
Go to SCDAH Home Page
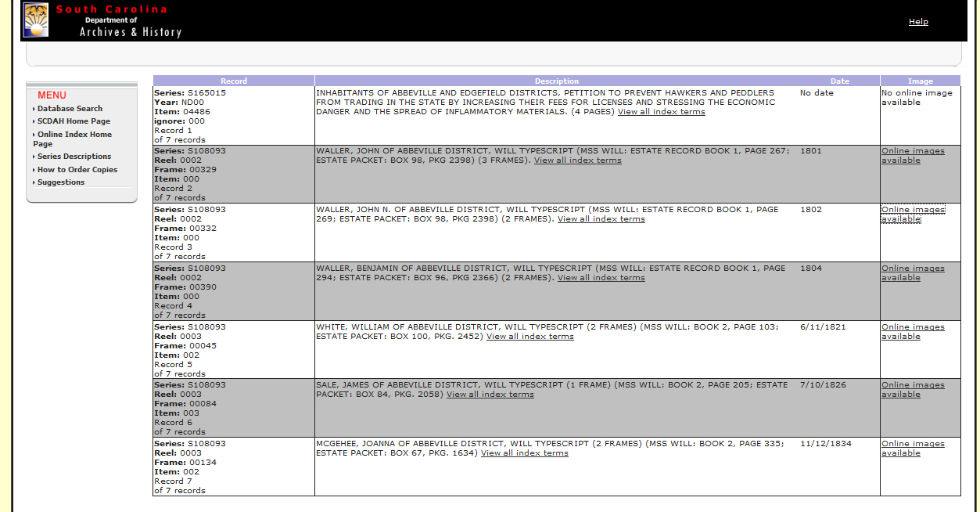pyautogui.click(x=74, y=121)
